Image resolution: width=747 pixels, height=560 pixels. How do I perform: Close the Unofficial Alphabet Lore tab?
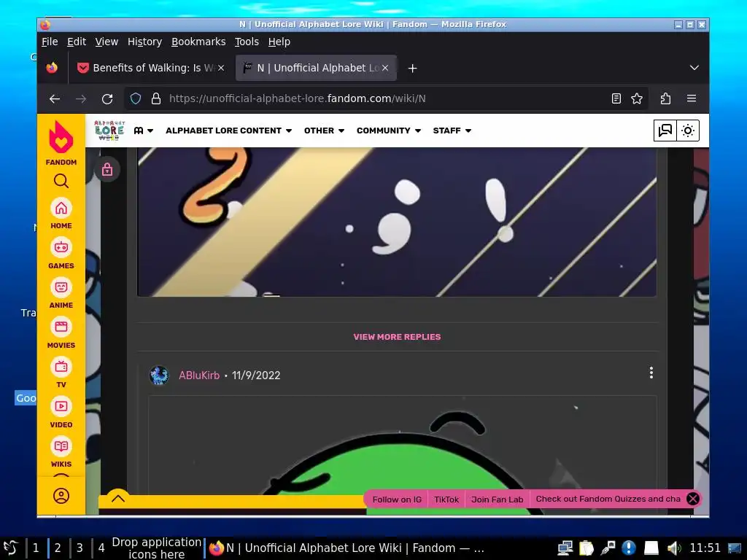[x=385, y=68]
